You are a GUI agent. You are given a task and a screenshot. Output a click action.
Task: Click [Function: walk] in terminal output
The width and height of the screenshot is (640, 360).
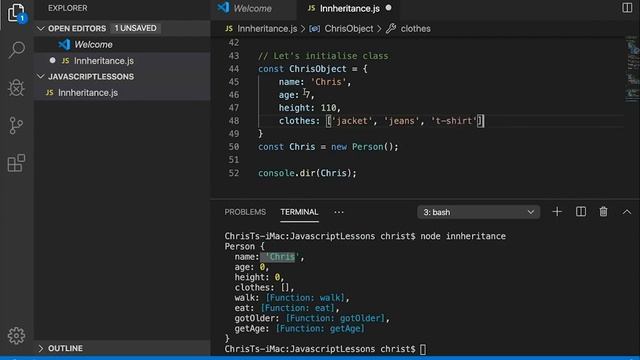(x=305, y=298)
